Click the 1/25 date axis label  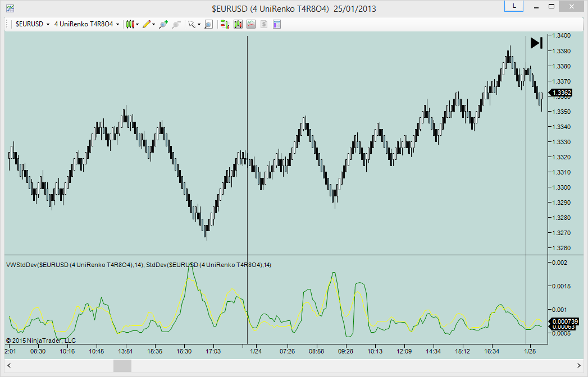(x=530, y=352)
